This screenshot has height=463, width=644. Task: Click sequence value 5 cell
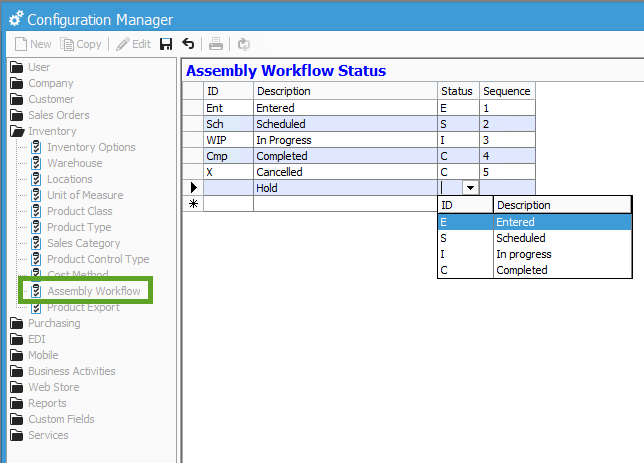click(x=507, y=172)
